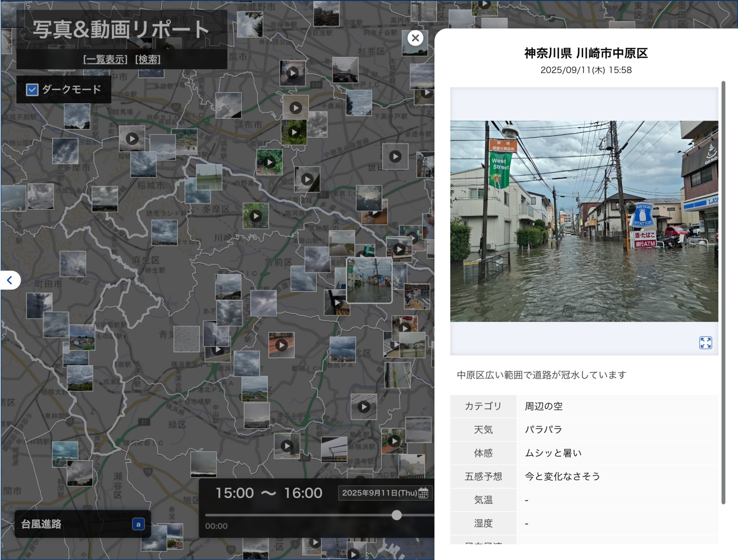Open the 検索 search link

[x=148, y=60]
